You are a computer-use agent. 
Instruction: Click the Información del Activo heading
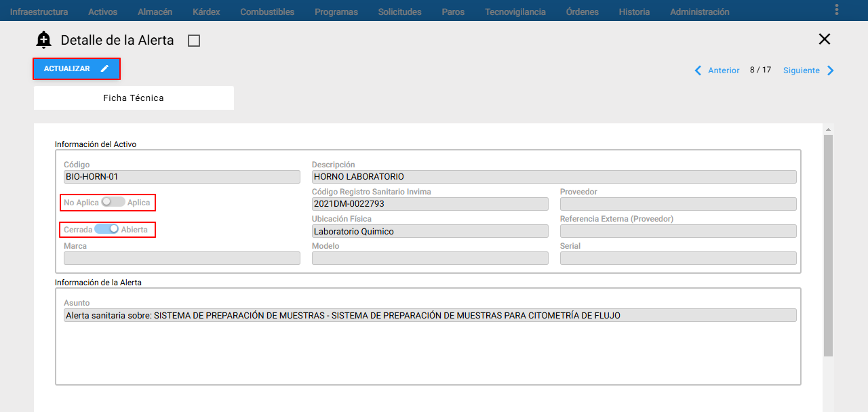click(96, 144)
